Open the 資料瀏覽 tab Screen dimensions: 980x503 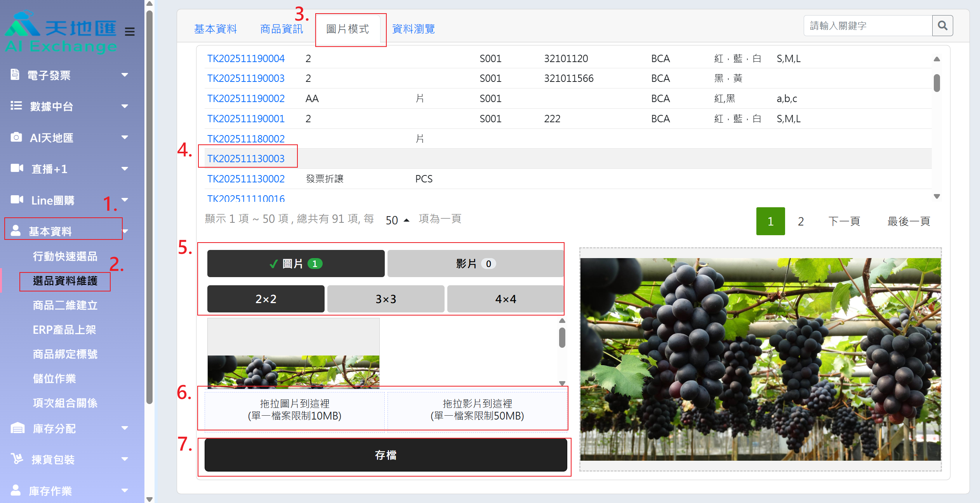(413, 29)
